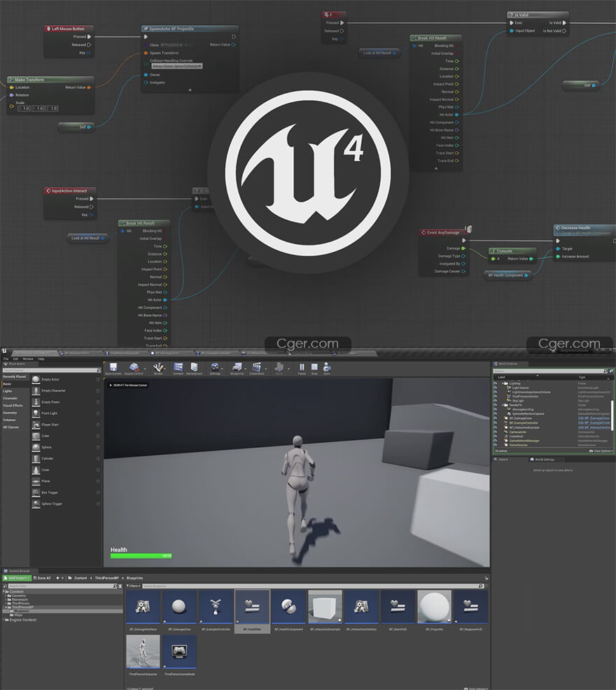Collapse the ThirdPersonBP folder in tree
The image size is (616, 690).
coord(6,607)
